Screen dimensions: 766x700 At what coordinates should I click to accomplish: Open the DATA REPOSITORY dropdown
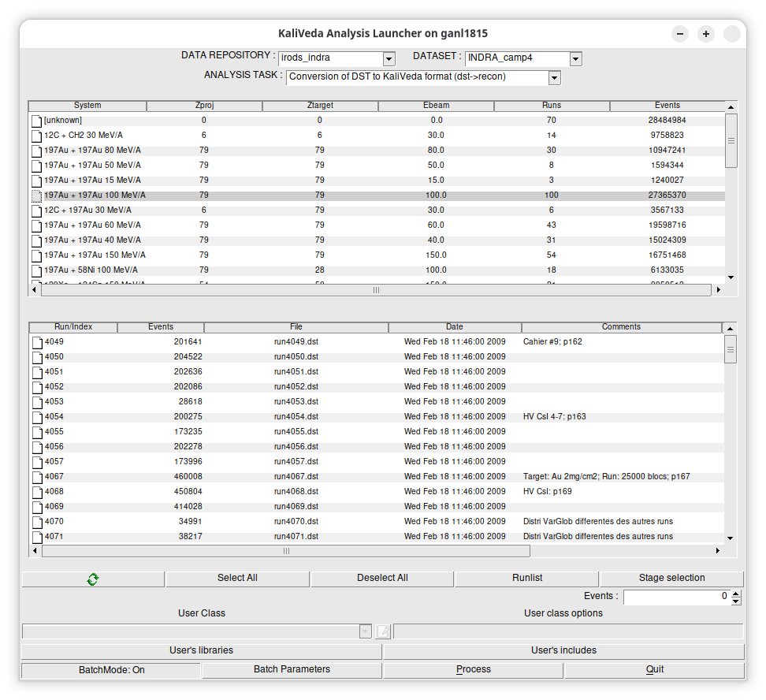tap(389, 59)
